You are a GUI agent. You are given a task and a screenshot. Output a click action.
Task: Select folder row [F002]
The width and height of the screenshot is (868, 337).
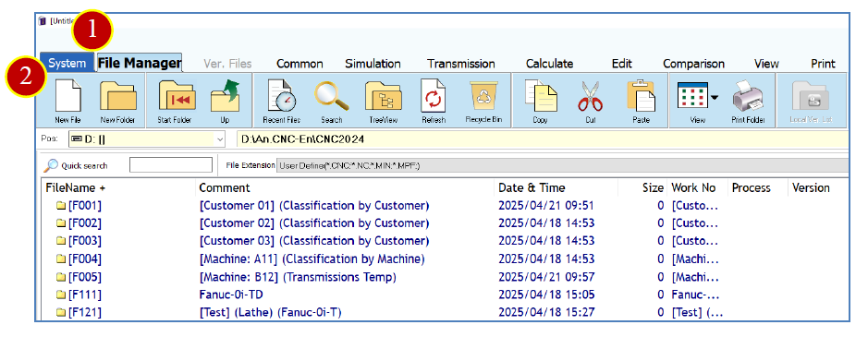[445, 223]
